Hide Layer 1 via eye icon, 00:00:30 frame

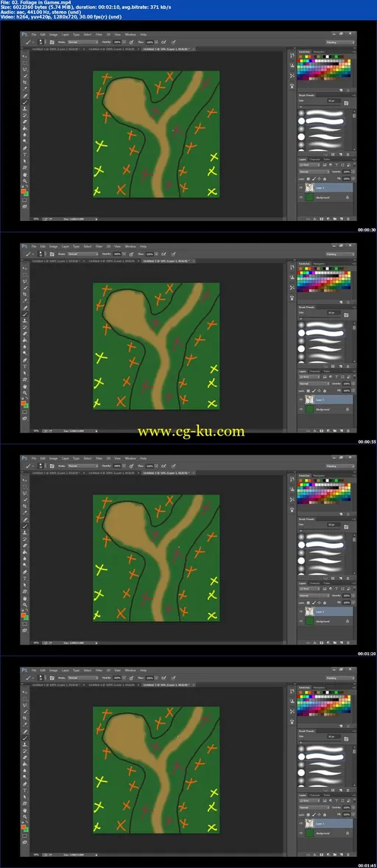(300, 187)
